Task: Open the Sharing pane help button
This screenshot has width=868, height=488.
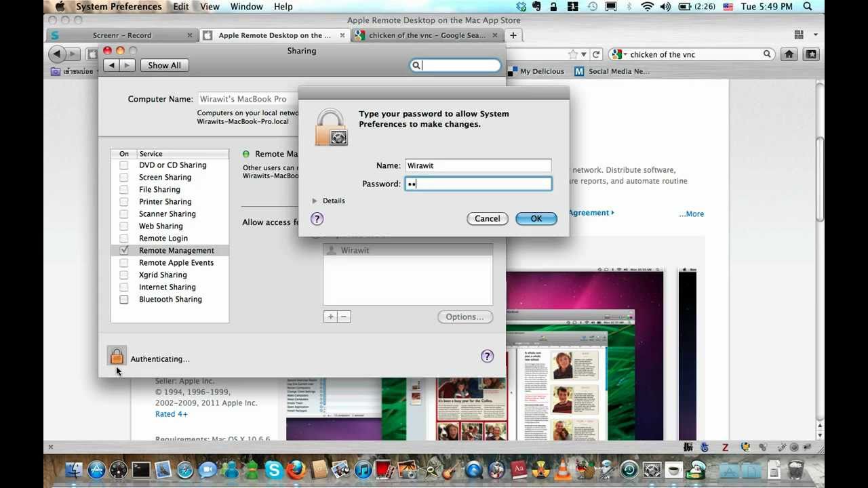Action: [x=487, y=357]
